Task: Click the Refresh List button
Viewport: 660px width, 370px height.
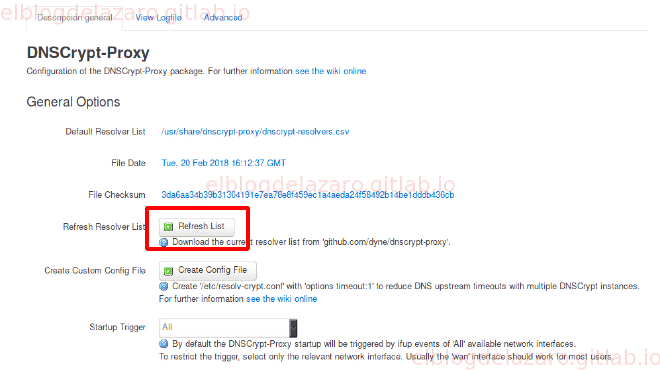Action: pyautogui.click(x=197, y=226)
